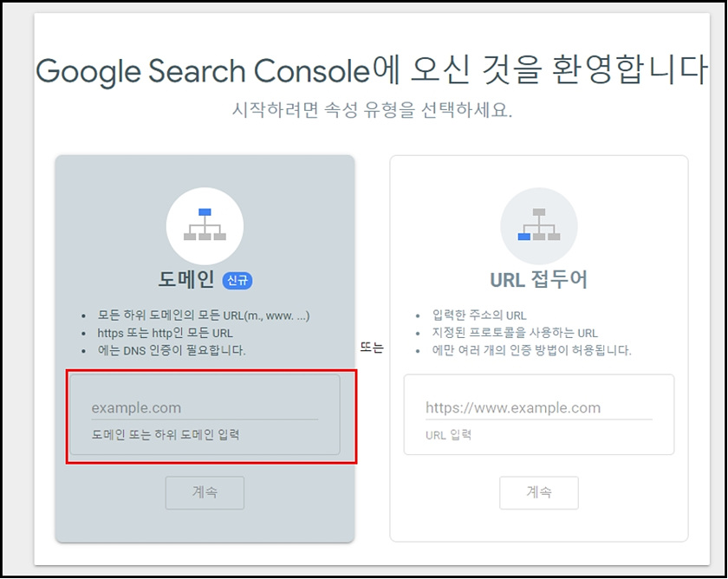The height and width of the screenshot is (579, 728).
Task: Select the URL 접두어 property type heading
Action: pyautogui.click(x=538, y=279)
